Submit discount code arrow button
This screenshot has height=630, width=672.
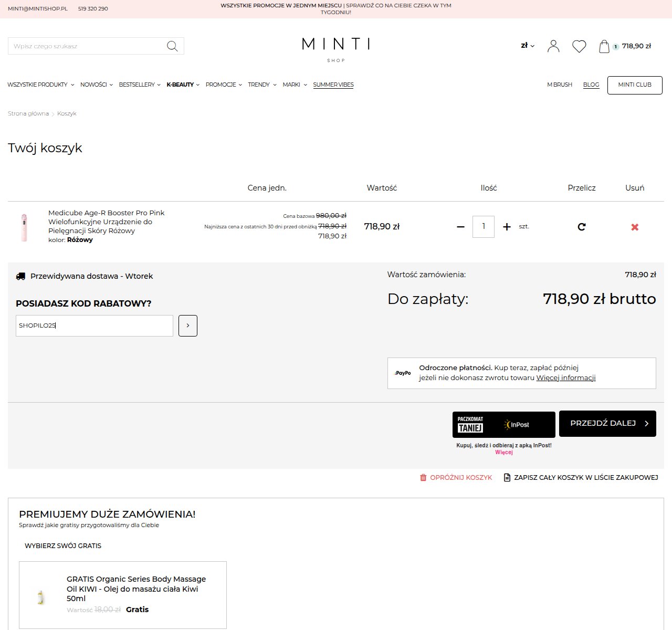coord(188,325)
